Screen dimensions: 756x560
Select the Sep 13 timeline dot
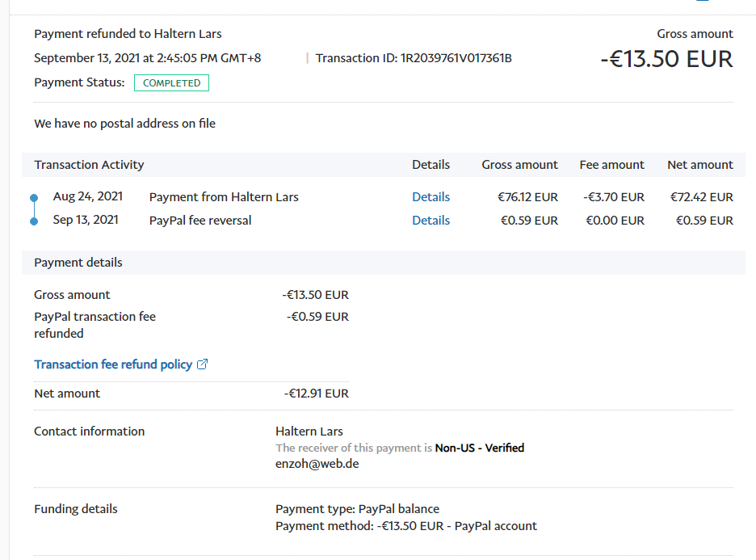(33, 221)
